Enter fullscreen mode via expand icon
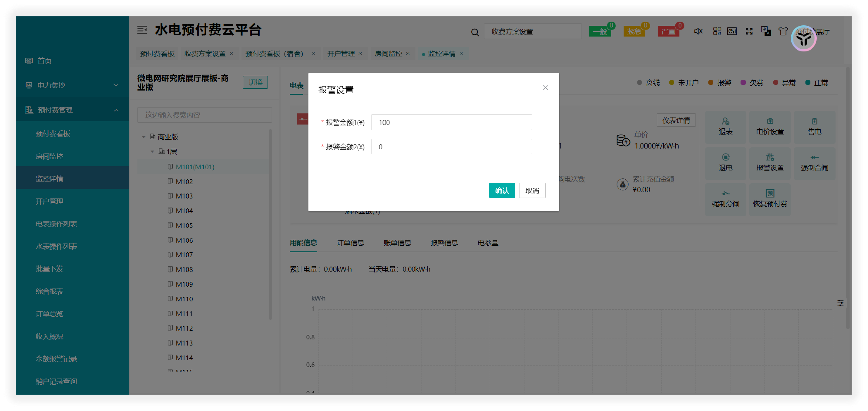Screen dimensions: 868x411 pyautogui.click(x=749, y=31)
